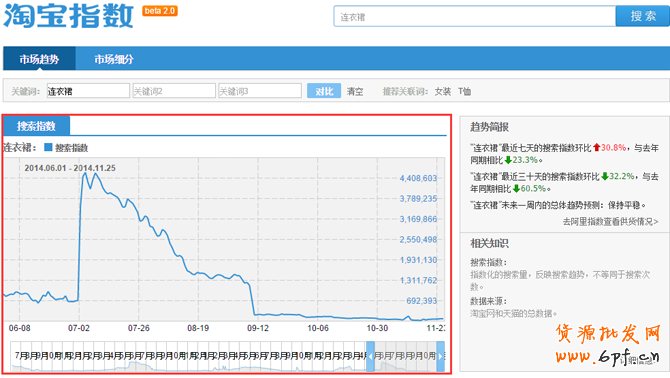The width and height of the screenshot is (670, 378).
Task: Click the x-axis date 07-26
Action: pos(139,328)
